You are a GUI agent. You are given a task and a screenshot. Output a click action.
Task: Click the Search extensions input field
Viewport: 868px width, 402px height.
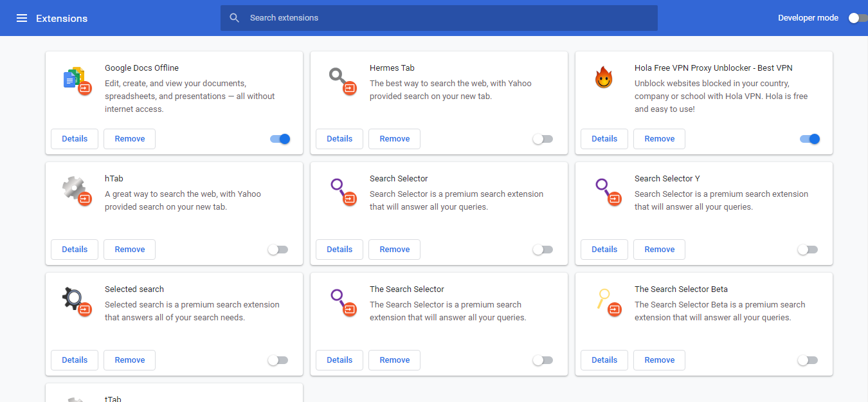pos(439,17)
